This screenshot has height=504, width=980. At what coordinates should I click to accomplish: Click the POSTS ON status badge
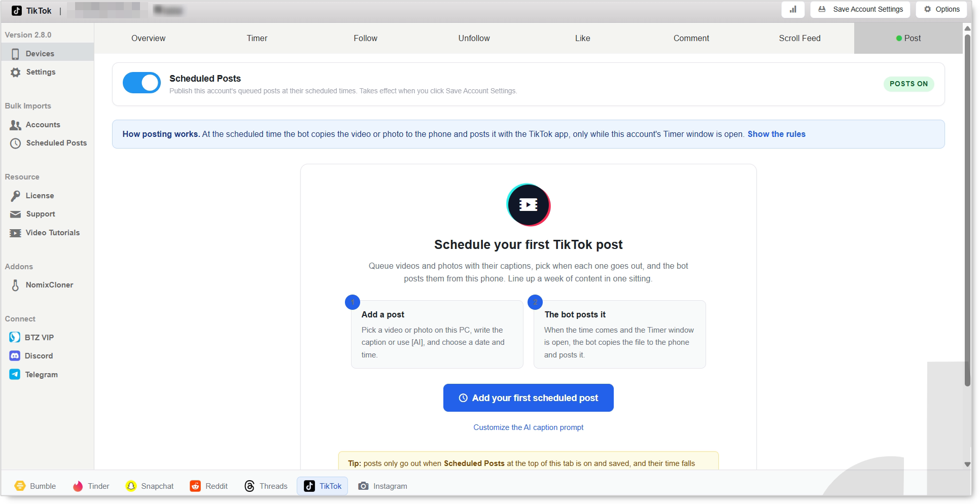[908, 84]
